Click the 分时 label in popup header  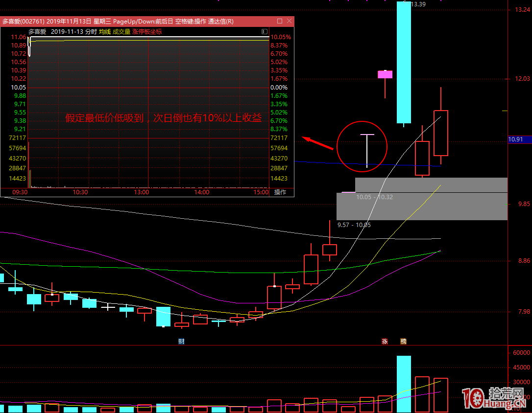pos(91,31)
